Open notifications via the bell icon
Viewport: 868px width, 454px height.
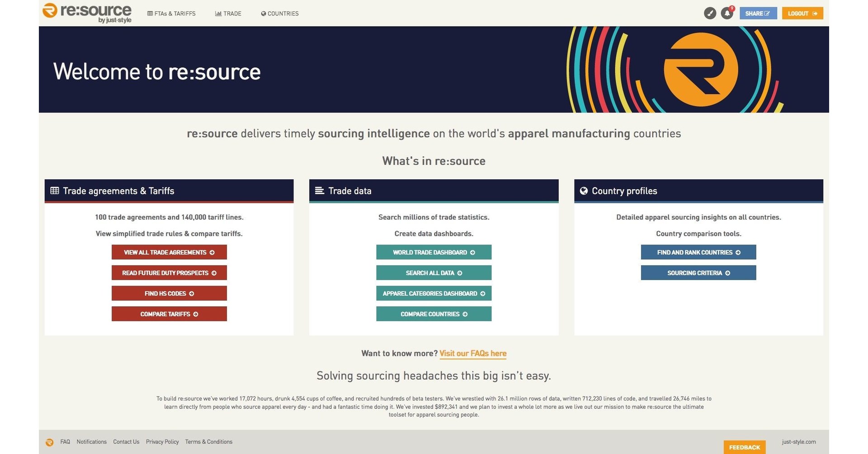click(x=727, y=13)
